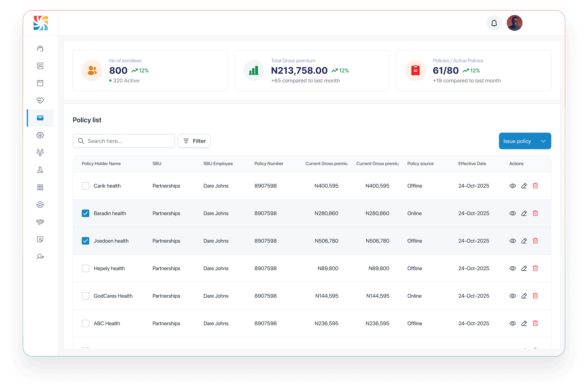Viewport: 588px width, 392px height.
Task: Open the user profile avatar
Action: [x=514, y=23]
